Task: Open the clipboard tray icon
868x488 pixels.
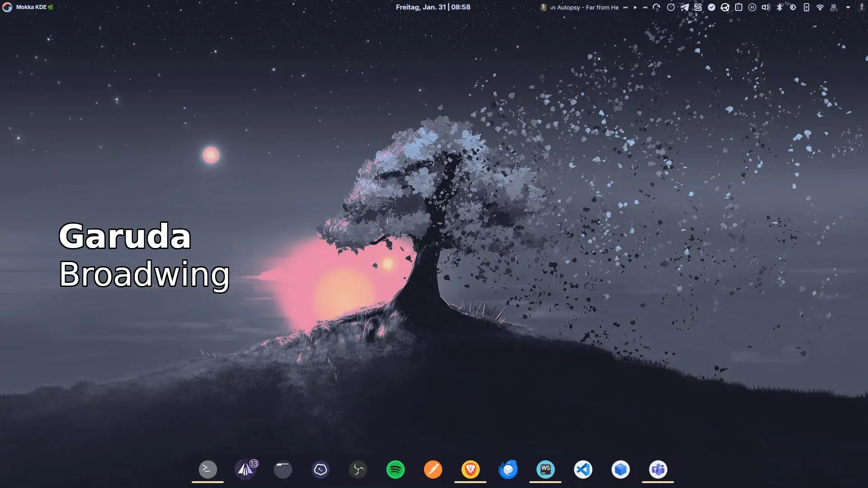Action: 739,7
